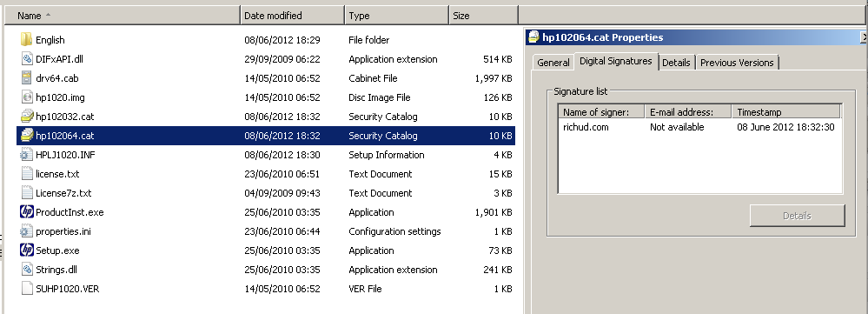Click the 241 KB size of Strings.dll
This screenshot has height=314, width=868.
pos(497,270)
